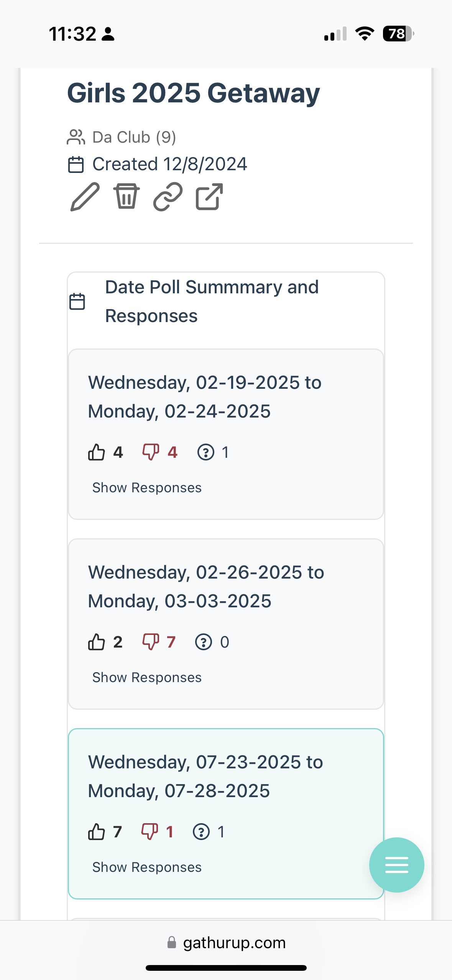
Task: Copy the event link using the chain icon
Action: [168, 197]
